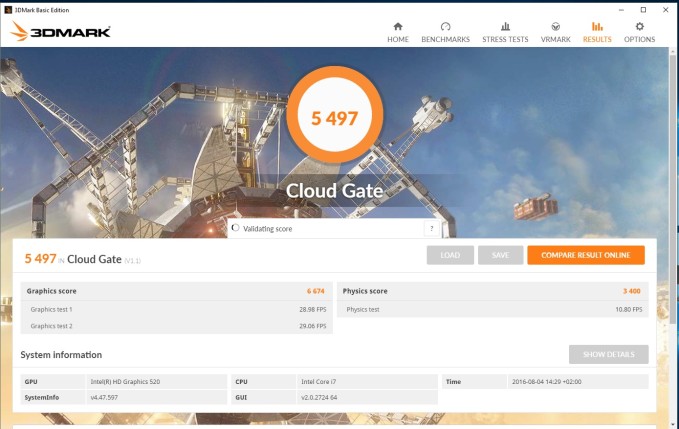Click the 10.80 FPS value
The width and height of the screenshot is (679, 429).
point(629,310)
